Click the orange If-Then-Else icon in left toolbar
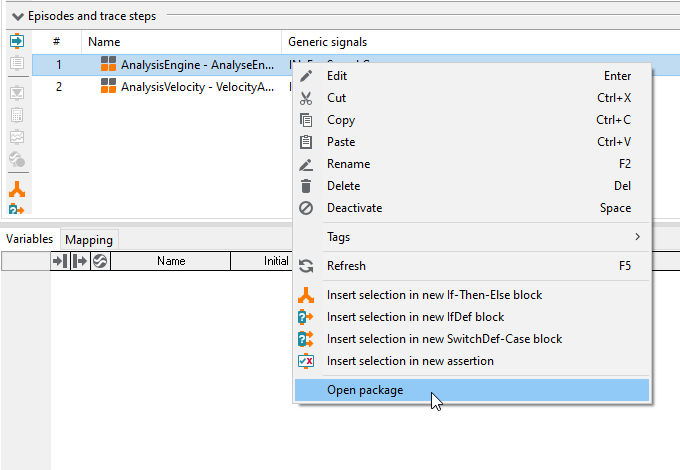This screenshot has height=470, width=680. (x=17, y=189)
